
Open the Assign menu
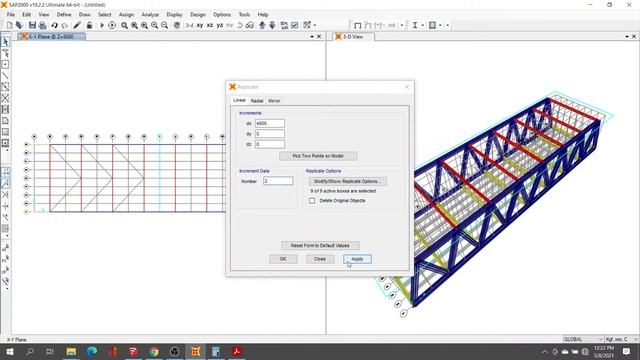(x=126, y=14)
